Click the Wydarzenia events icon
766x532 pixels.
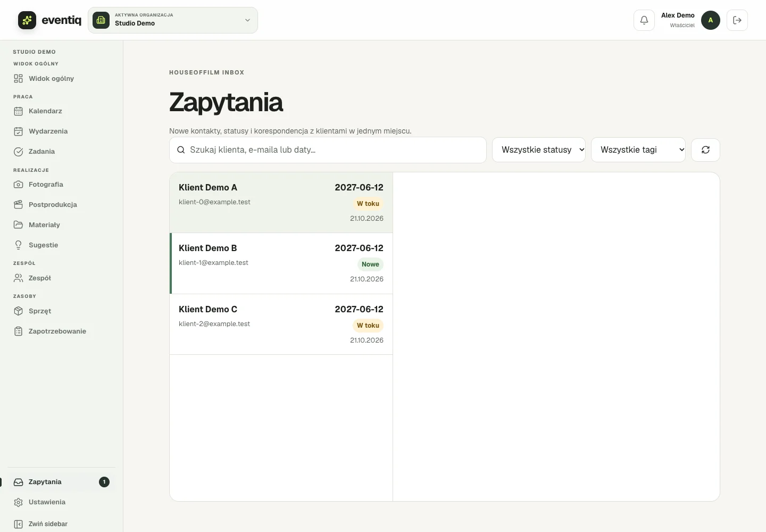[x=19, y=131]
